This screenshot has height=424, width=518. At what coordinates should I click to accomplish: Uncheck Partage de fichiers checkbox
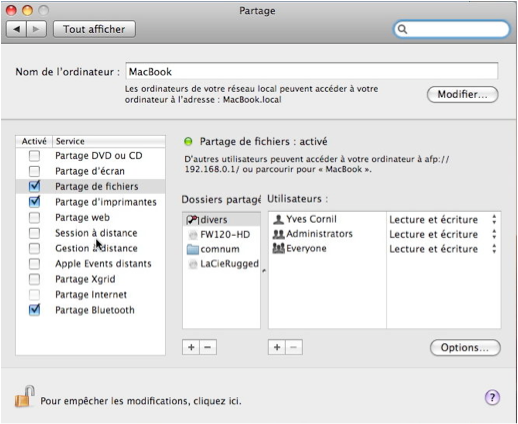tap(34, 186)
